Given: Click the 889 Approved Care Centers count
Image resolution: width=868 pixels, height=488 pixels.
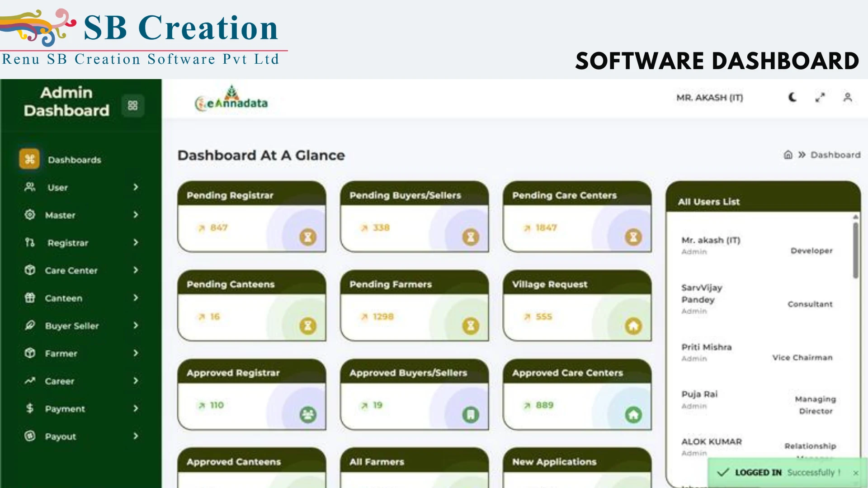Looking at the screenshot, I should click(545, 405).
